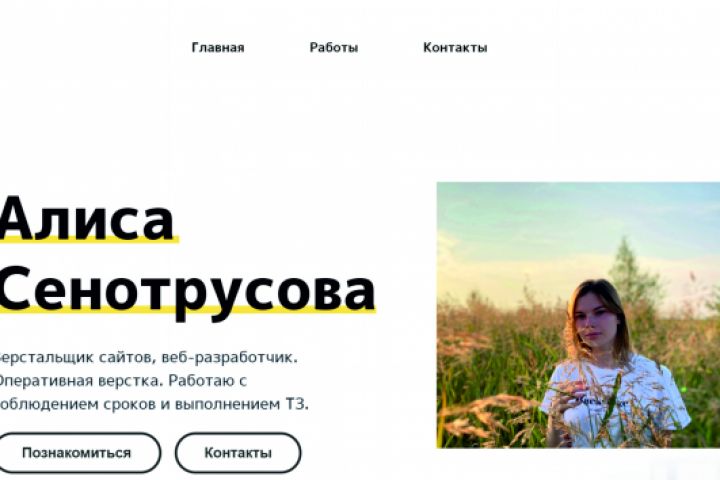Click the ТЗ abbreviation in the description
The width and height of the screenshot is (720, 480).
coord(297,405)
